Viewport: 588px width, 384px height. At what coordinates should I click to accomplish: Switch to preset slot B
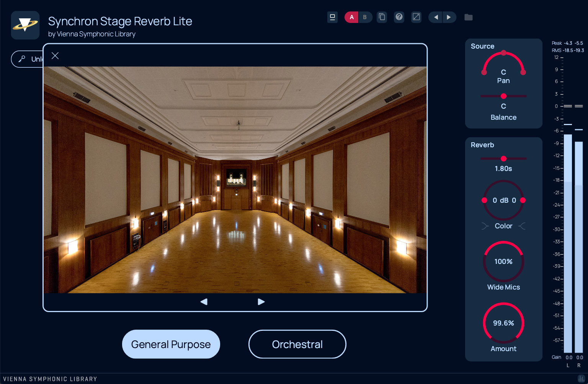coord(365,17)
